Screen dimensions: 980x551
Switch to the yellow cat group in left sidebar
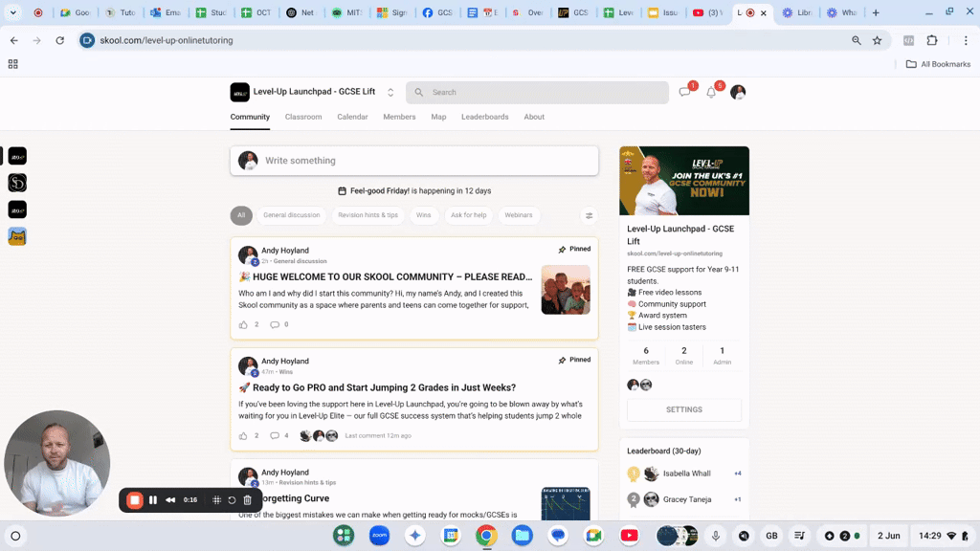[17, 236]
